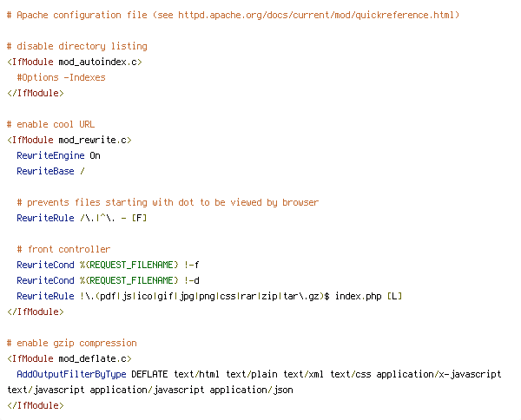Click the '[L]' flag after index.php
521x420 pixels.
395,296
